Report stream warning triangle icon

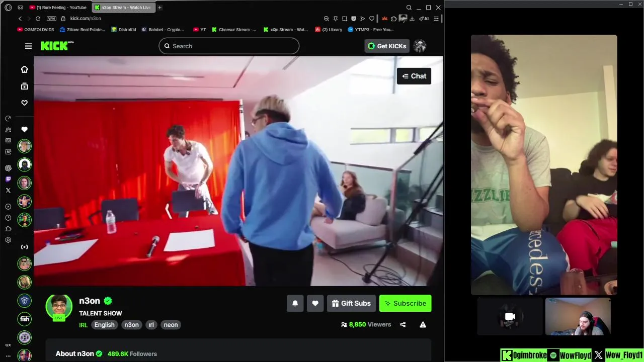tap(423, 325)
